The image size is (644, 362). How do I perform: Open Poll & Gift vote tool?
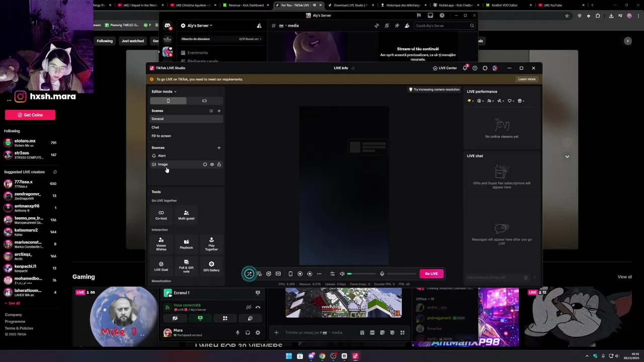point(186,266)
